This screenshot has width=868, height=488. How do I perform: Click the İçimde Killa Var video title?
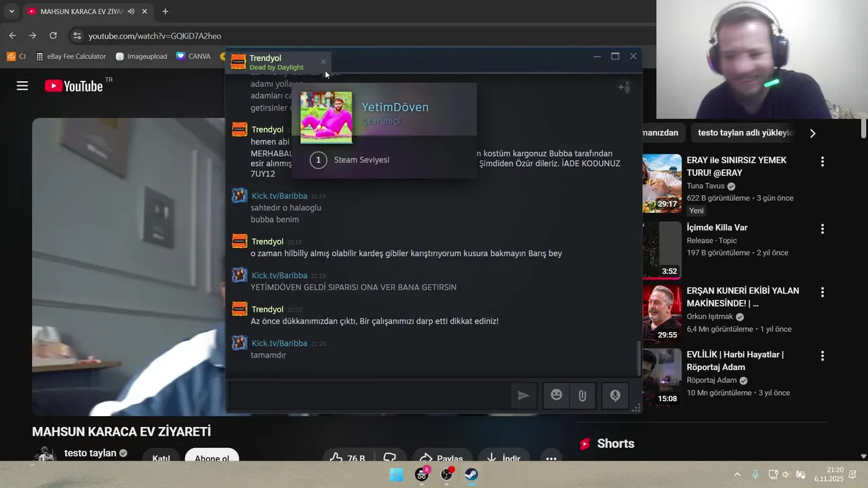717,228
